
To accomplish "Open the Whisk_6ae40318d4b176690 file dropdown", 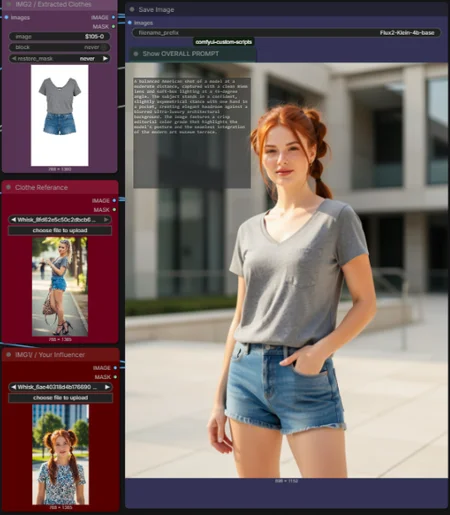I will [60, 387].
